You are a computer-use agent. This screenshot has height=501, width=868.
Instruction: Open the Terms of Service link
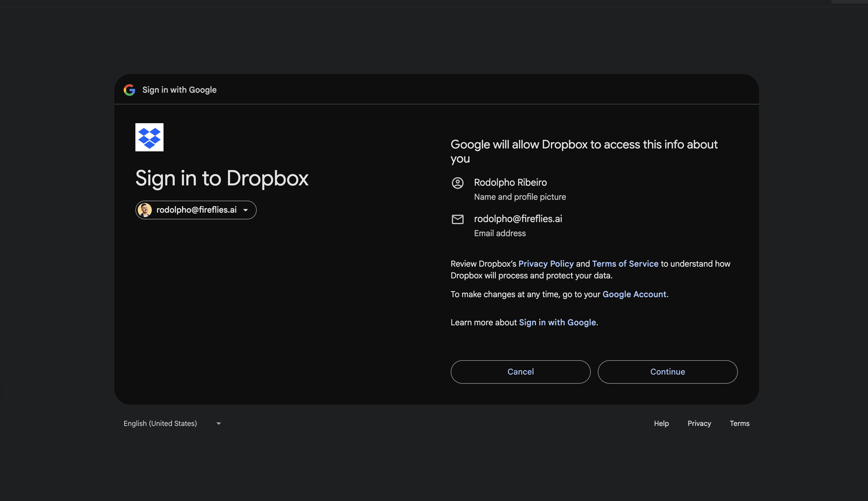[x=624, y=264]
